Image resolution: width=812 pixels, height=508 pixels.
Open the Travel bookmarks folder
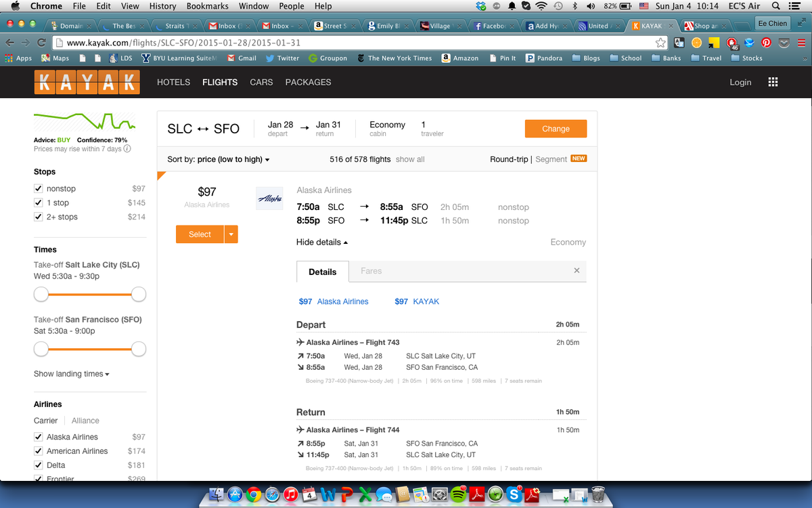pos(706,58)
